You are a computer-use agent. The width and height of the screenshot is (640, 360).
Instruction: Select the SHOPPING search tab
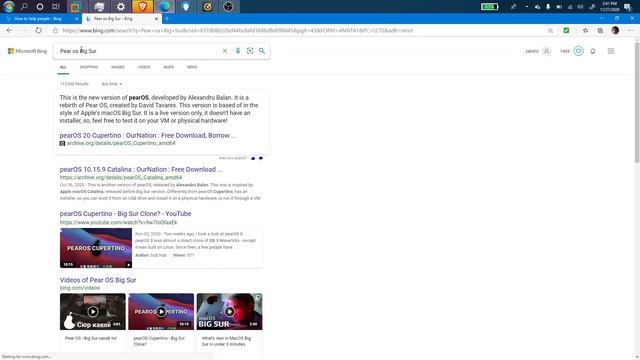click(x=89, y=67)
